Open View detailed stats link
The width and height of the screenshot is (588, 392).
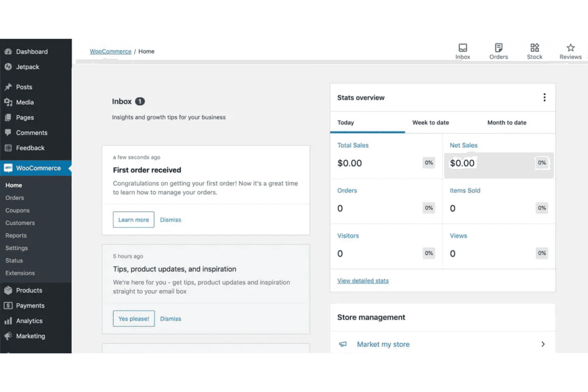click(x=363, y=280)
